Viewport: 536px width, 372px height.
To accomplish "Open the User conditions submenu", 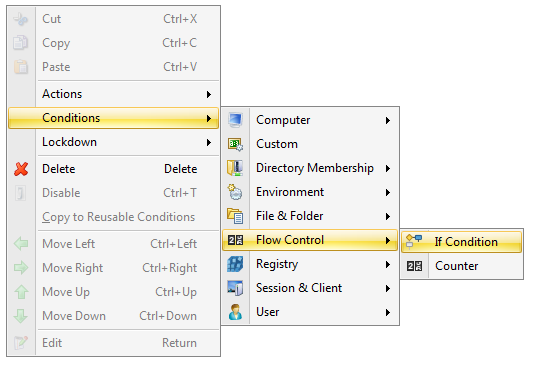I will click(x=310, y=312).
